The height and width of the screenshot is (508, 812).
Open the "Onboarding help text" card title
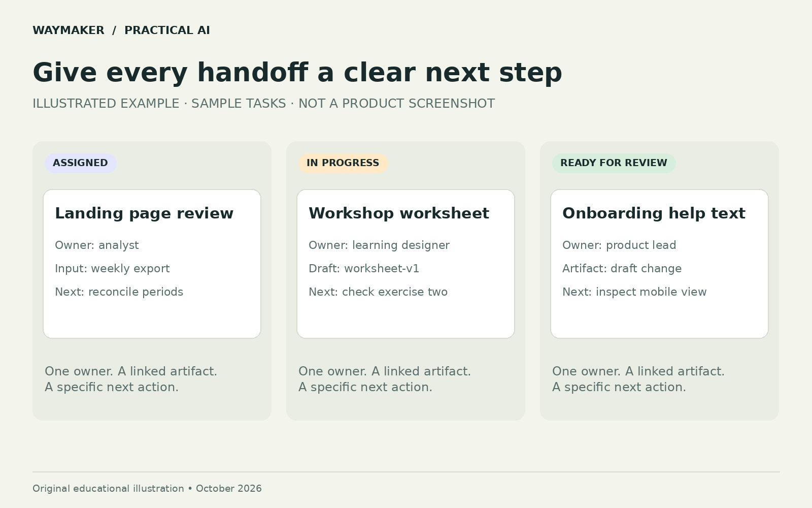tap(654, 213)
